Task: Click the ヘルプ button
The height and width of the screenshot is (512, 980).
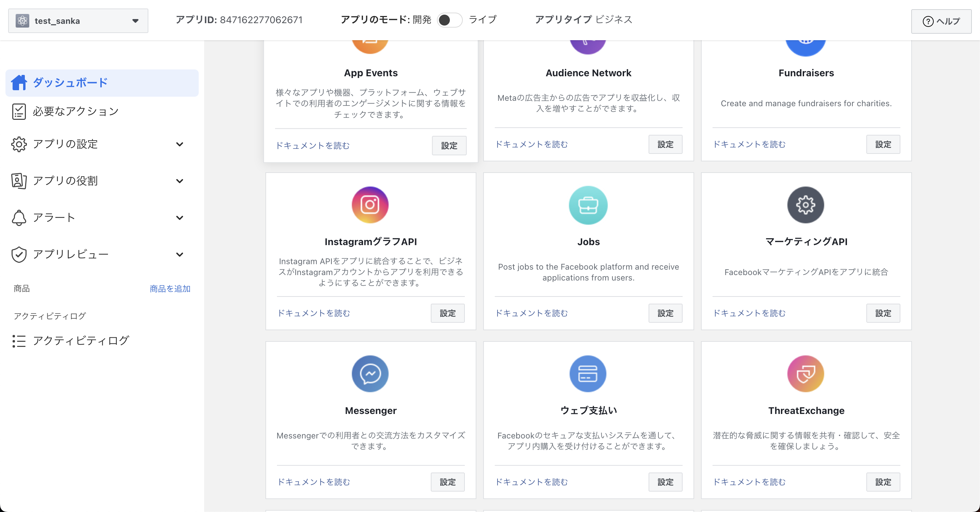Action: [941, 21]
